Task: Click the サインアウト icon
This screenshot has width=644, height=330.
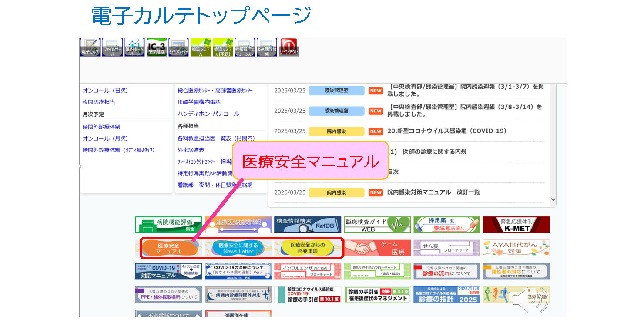Action: [289, 47]
